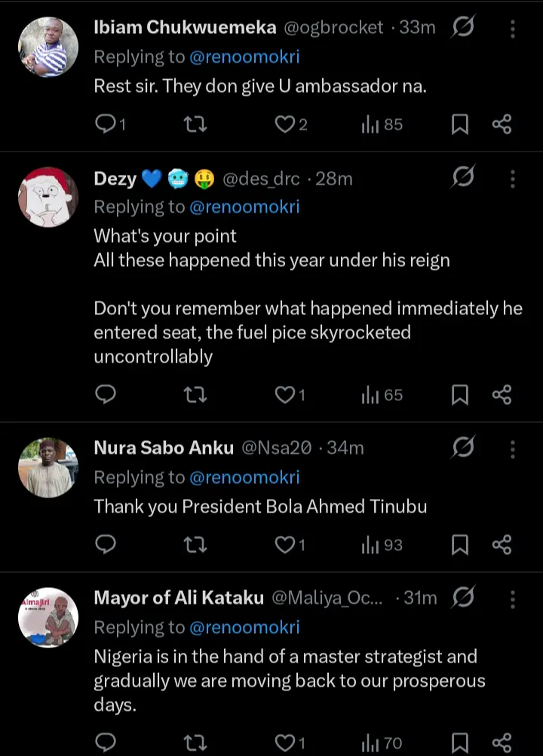This screenshot has height=756, width=543.
Task: Open more options for Nura's tweet
Action: coord(513,448)
